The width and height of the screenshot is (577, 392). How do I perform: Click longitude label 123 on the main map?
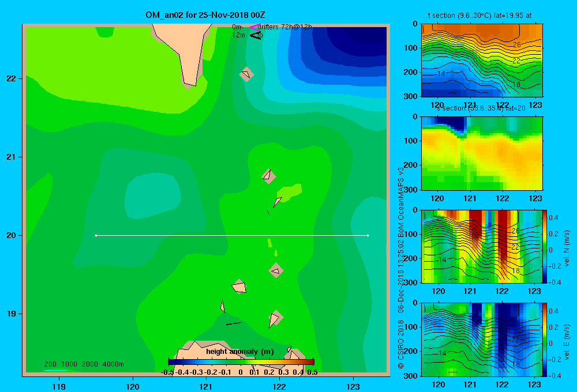(353, 386)
